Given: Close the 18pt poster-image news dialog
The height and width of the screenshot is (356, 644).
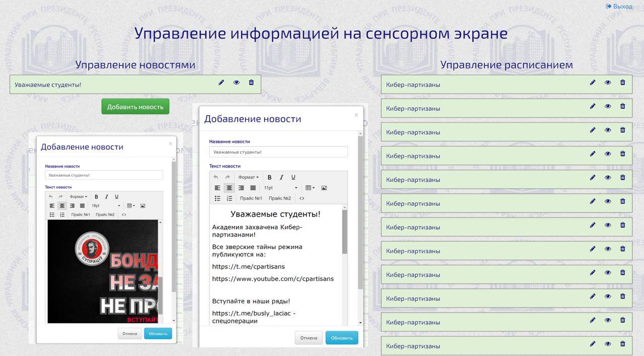Looking at the screenshot, I should 170,143.
